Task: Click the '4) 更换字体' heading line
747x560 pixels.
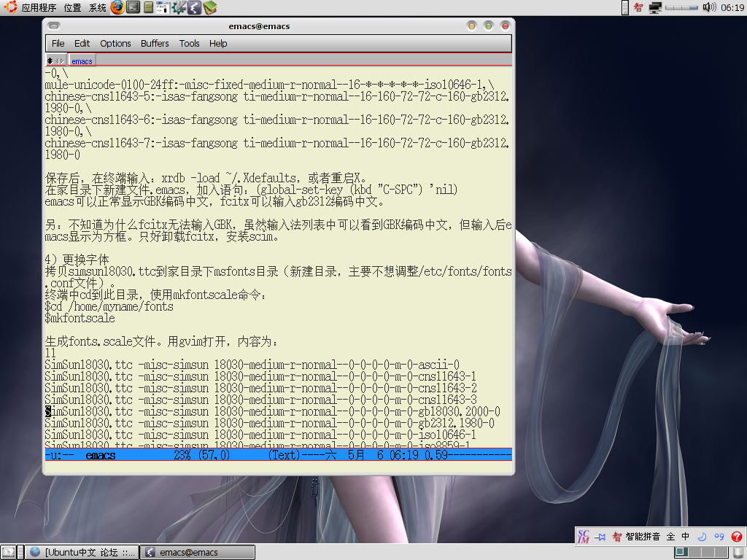Action: point(77,260)
